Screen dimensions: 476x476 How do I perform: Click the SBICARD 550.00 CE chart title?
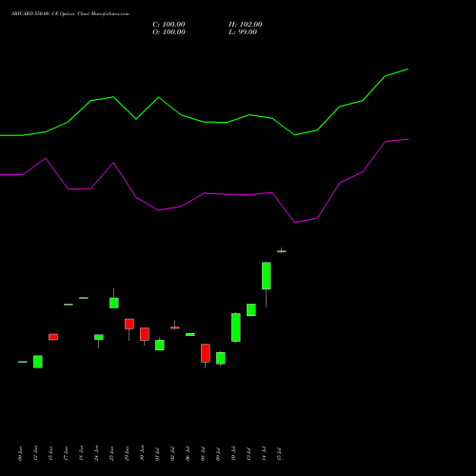click(70, 13)
